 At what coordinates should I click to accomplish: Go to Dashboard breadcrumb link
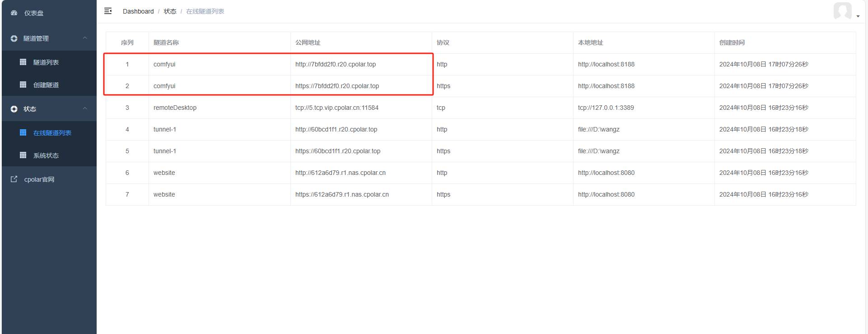[x=138, y=11]
